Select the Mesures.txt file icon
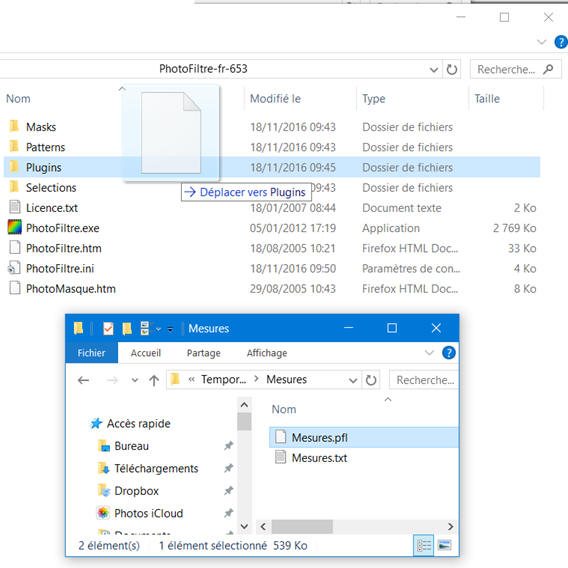 click(x=280, y=457)
